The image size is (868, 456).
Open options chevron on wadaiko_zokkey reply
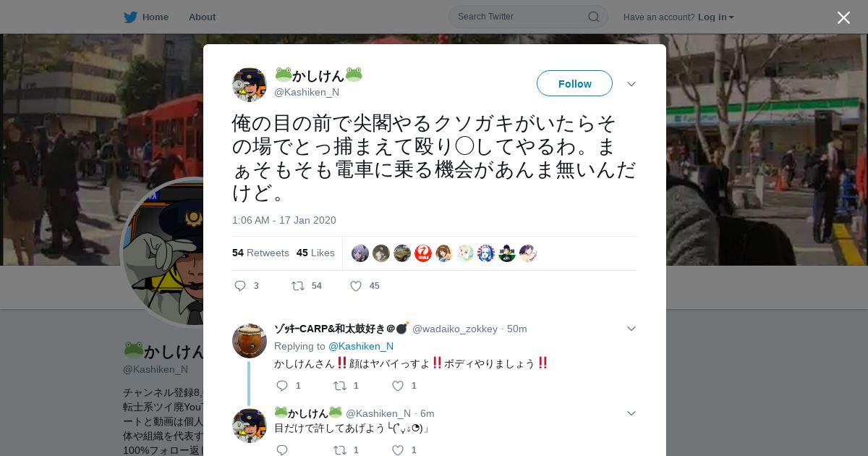click(x=631, y=329)
